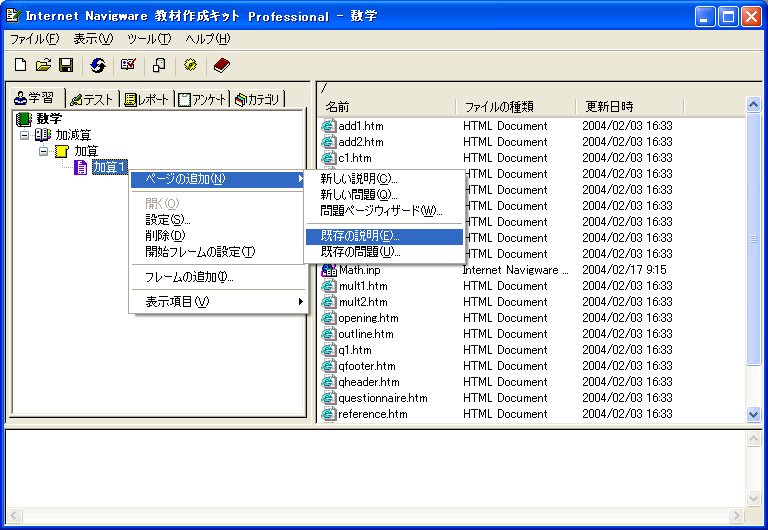The height and width of the screenshot is (530, 768).
Task: Click the file list scroll down arrow
Action: point(754,414)
